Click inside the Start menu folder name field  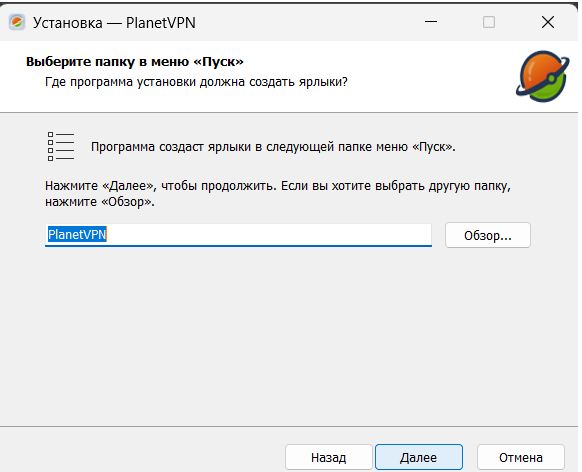coord(238,235)
